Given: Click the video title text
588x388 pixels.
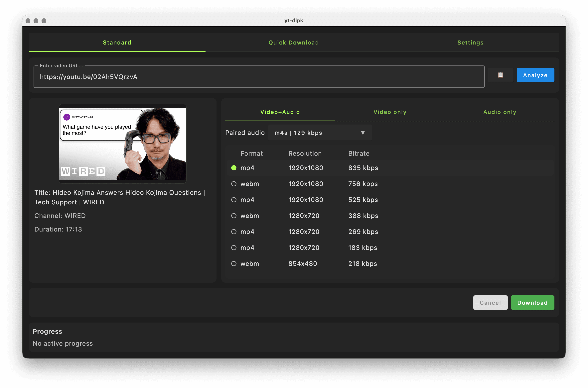Looking at the screenshot, I should coord(120,197).
